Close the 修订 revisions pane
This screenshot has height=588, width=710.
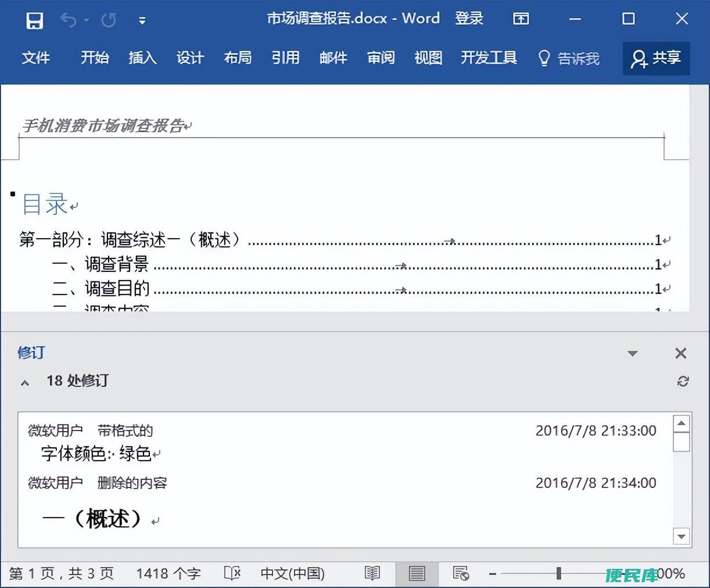(681, 353)
